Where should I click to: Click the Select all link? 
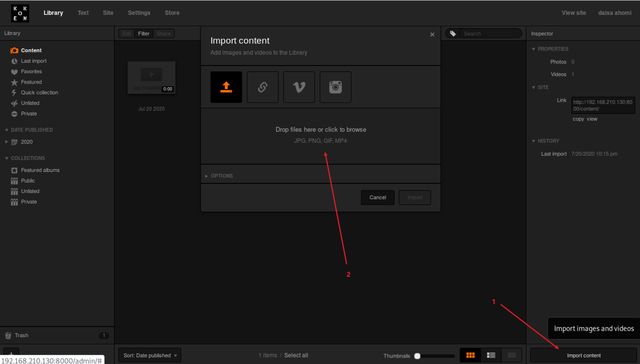coord(296,355)
